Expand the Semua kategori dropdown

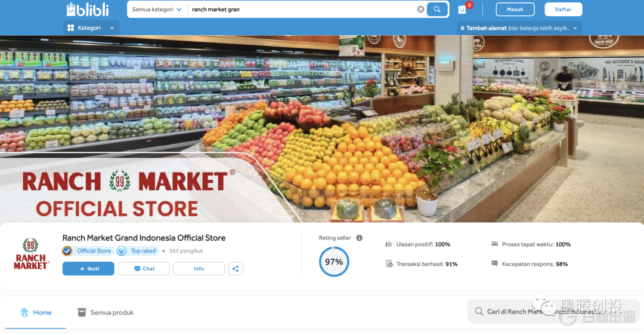[x=157, y=10]
